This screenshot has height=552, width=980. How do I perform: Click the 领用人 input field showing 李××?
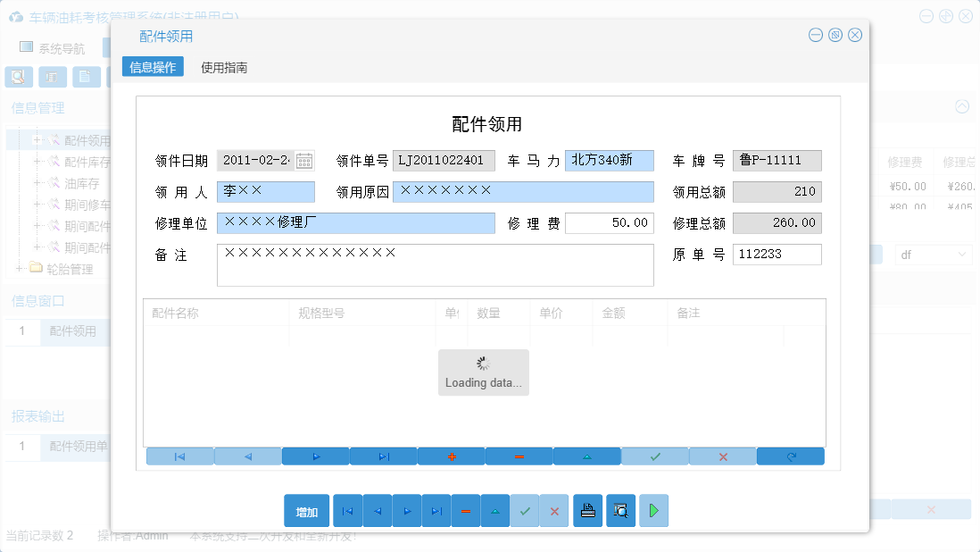click(268, 191)
